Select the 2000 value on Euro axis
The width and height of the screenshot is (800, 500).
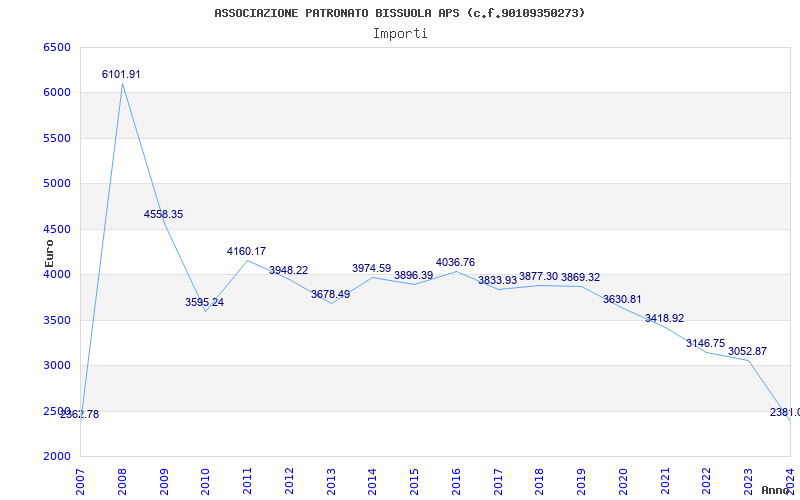[x=57, y=457]
